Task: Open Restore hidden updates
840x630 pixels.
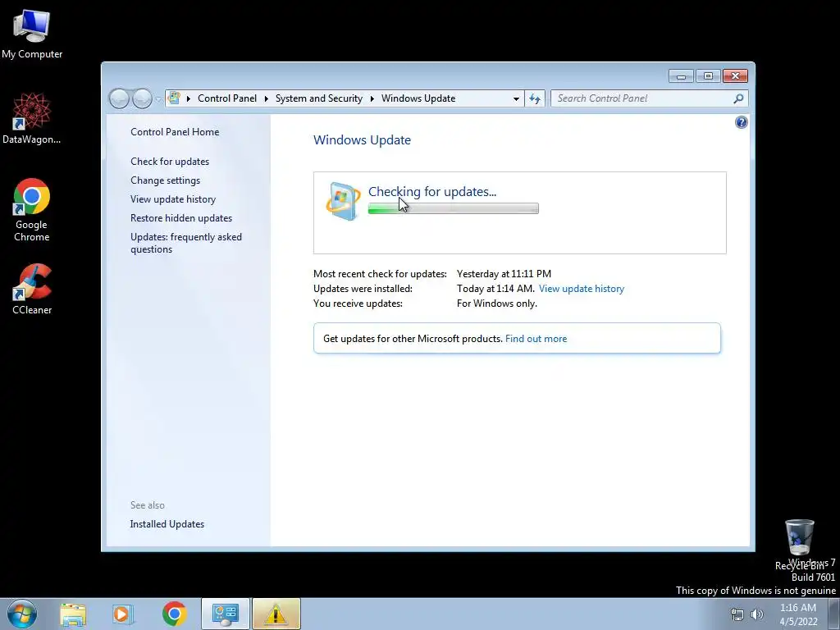Action: pos(181,218)
